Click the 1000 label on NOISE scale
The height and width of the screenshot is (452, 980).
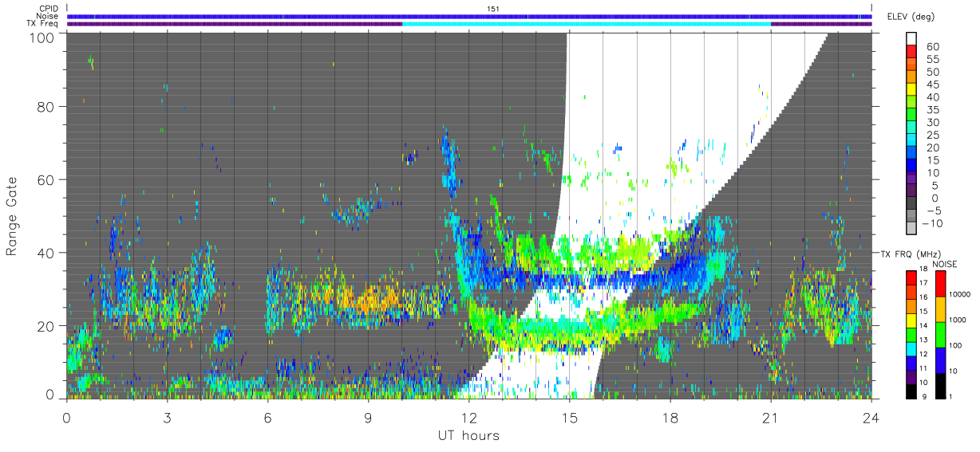pos(959,320)
